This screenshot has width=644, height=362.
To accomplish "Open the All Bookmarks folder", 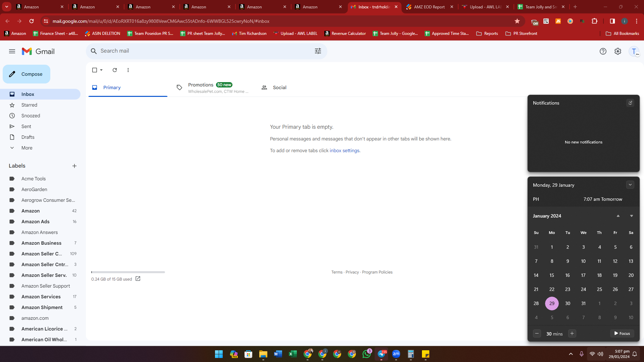I will point(623,34).
